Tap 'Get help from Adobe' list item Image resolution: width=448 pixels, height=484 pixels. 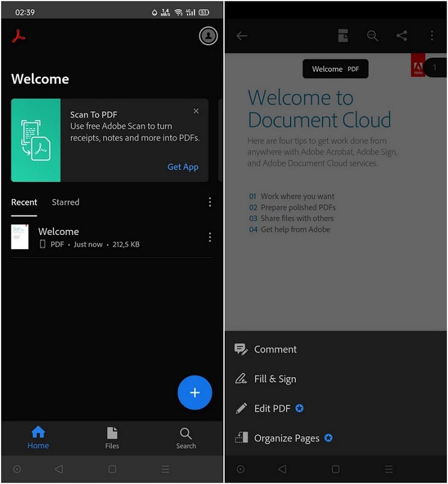289,230
